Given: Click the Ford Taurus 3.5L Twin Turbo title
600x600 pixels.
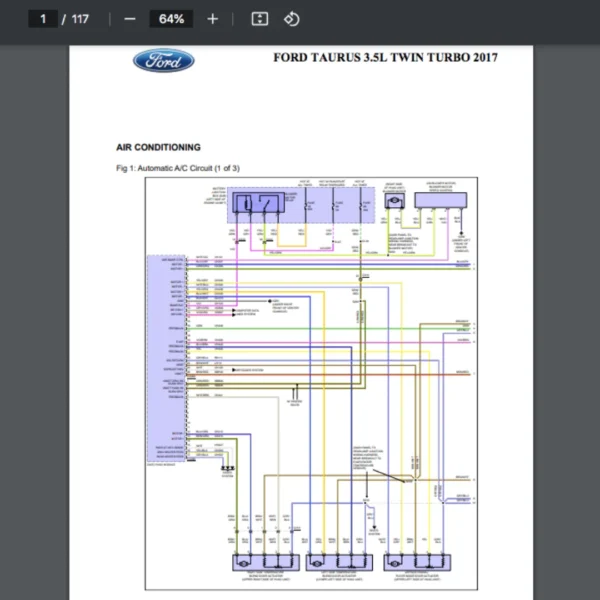Looking at the screenshot, I should [385, 58].
